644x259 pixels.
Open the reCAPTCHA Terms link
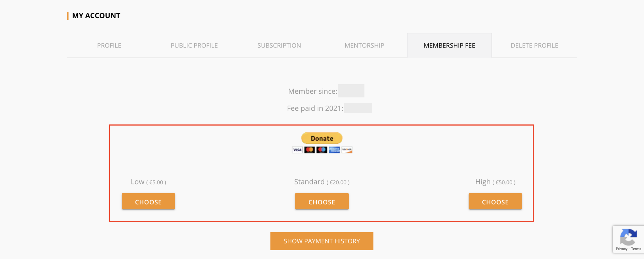coord(636,249)
